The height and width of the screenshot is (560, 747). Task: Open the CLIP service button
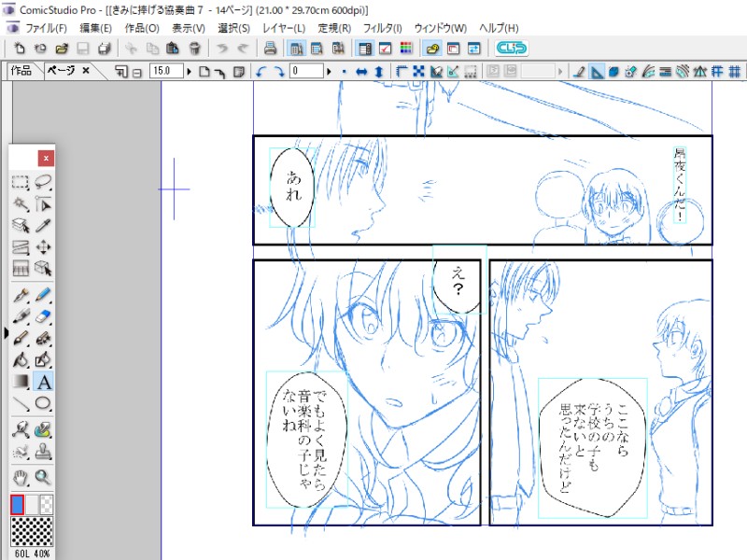tap(512, 49)
